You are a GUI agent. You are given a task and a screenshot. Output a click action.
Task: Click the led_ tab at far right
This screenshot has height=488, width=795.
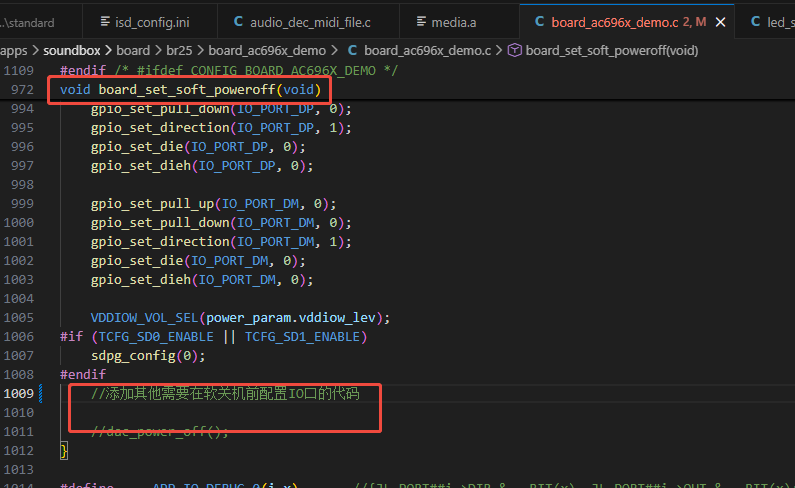771,22
